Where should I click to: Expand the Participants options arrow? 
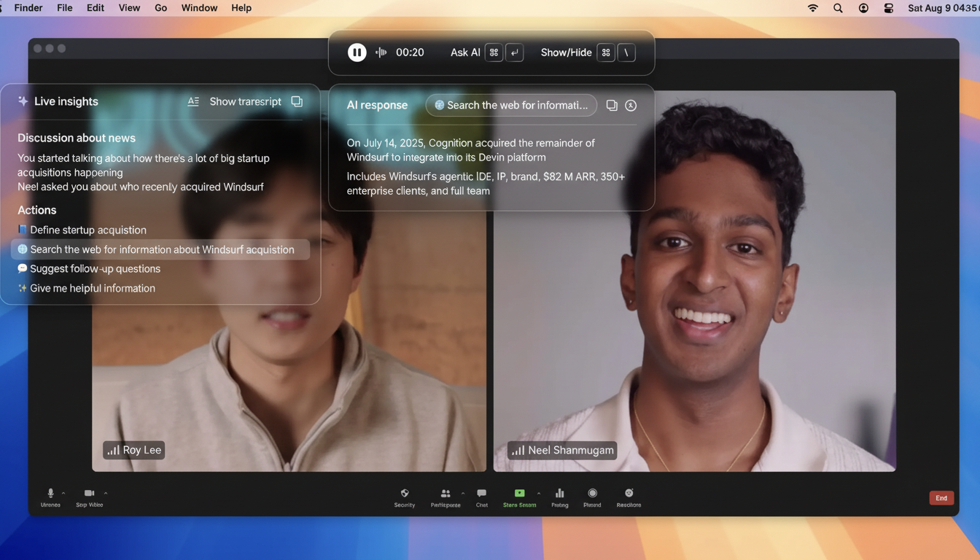coord(462,494)
